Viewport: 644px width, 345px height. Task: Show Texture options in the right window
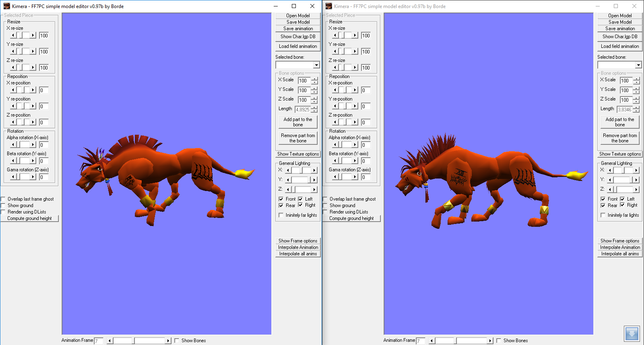[x=620, y=154]
